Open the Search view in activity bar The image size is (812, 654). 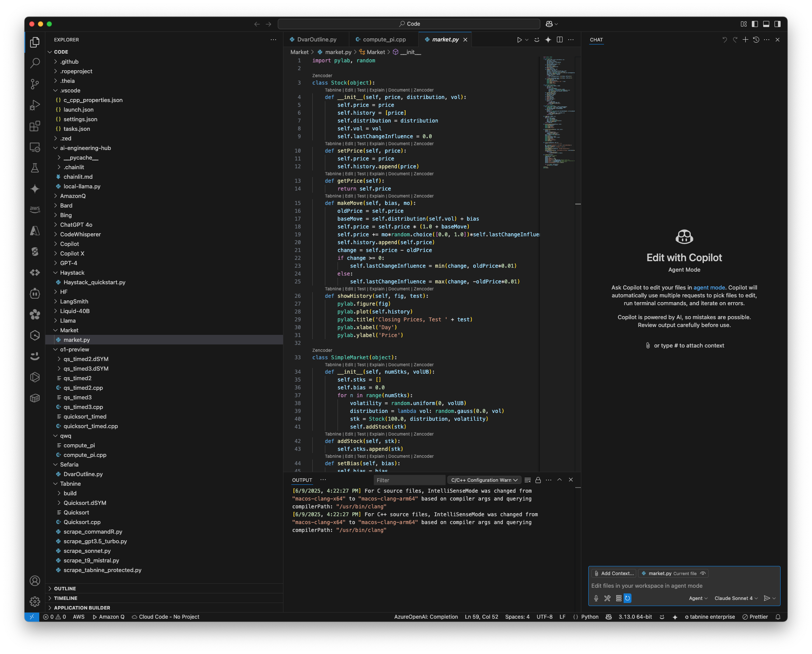pos(35,63)
